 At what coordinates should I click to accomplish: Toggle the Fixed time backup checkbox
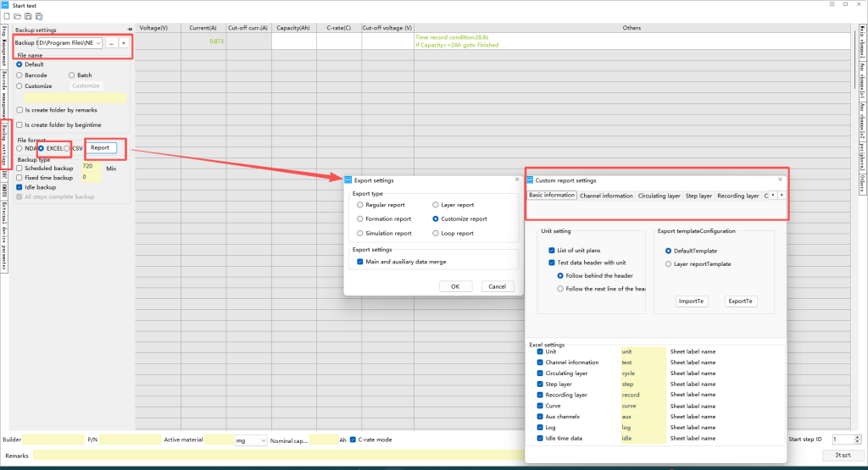pos(19,178)
